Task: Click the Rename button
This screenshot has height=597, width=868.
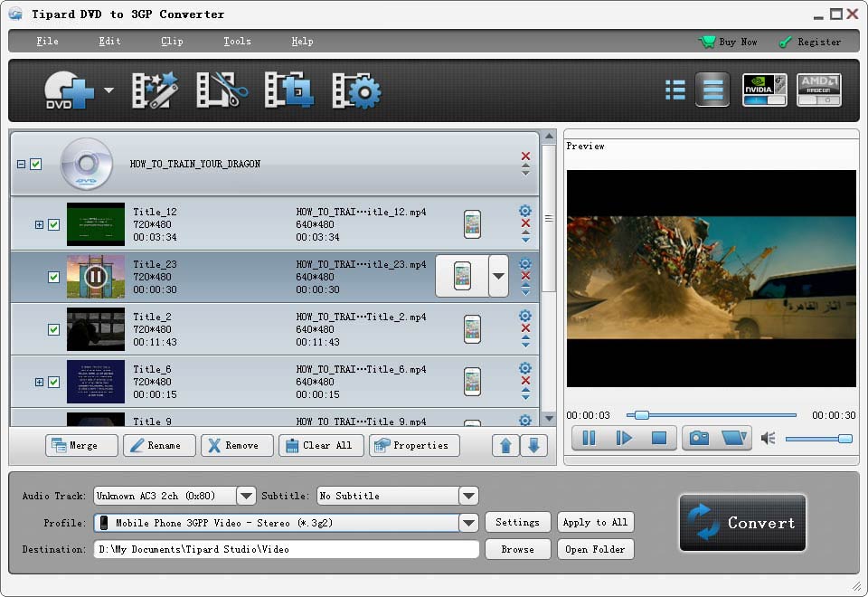Action: click(x=159, y=445)
